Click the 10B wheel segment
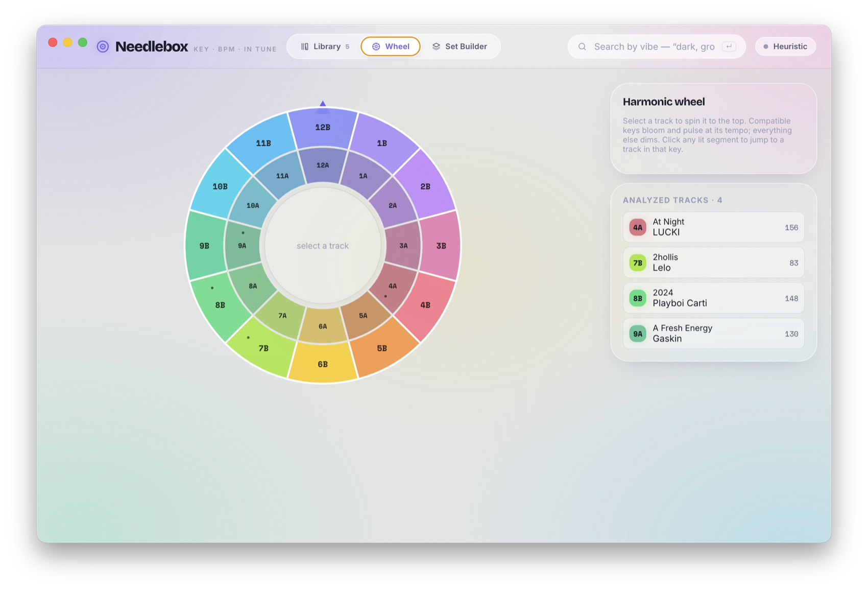This screenshot has width=868, height=591. pyautogui.click(x=220, y=186)
